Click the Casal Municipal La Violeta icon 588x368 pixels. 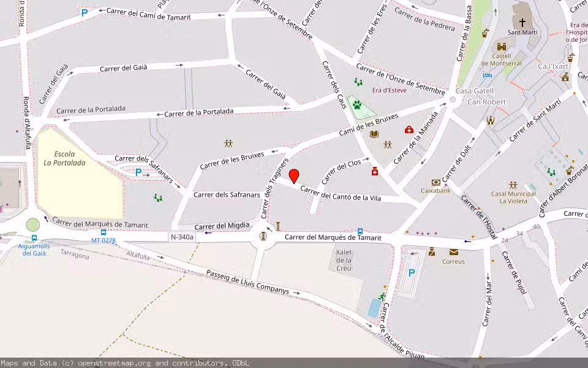click(x=513, y=185)
